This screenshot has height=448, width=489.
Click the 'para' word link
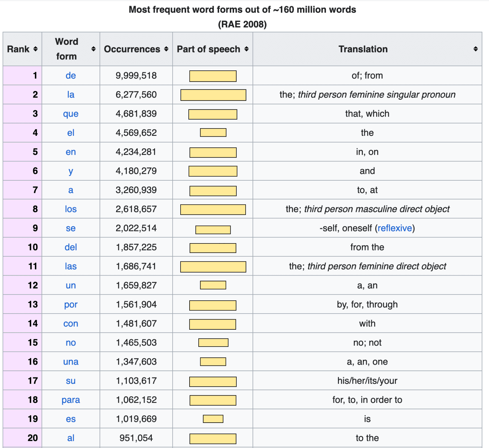(71, 400)
